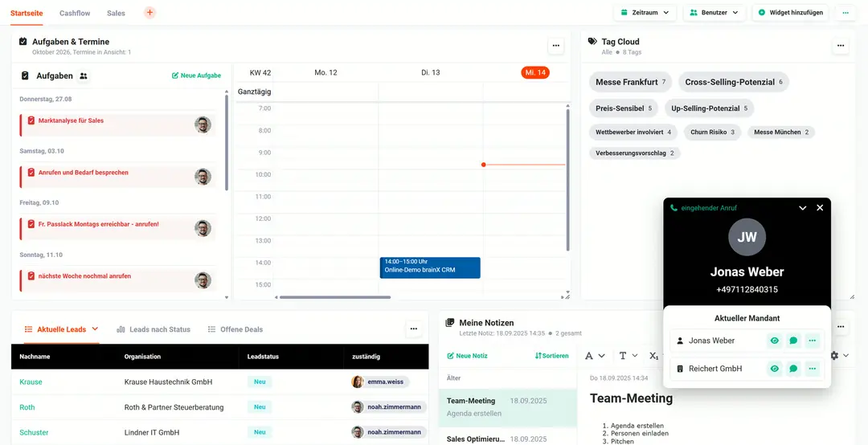868x445 pixels.
Task: Open the Leads nach Status tab
Action: 154,329
